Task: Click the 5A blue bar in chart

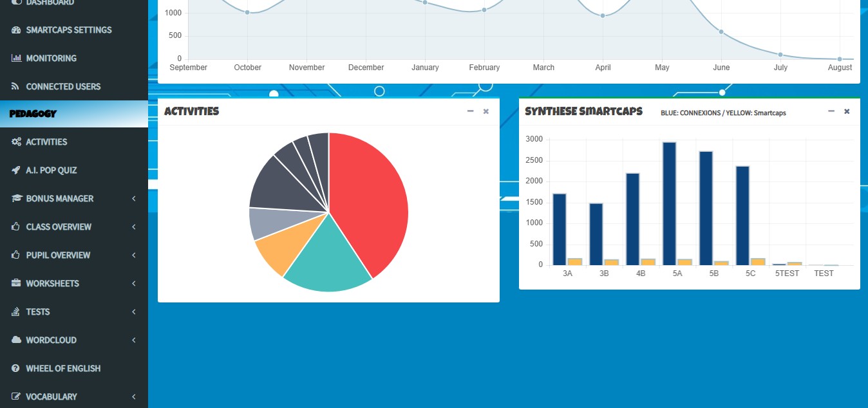Action: 669,203
